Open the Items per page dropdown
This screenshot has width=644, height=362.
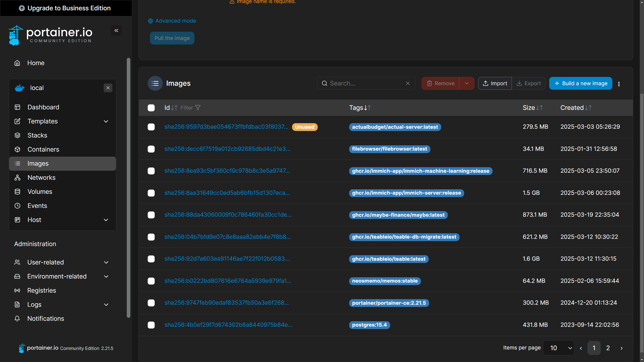coord(558,348)
